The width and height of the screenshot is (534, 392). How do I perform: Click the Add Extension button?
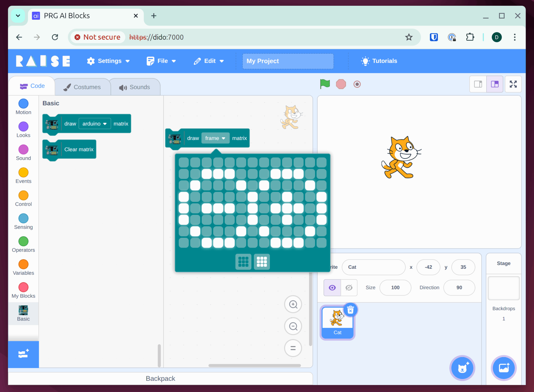click(23, 354)
